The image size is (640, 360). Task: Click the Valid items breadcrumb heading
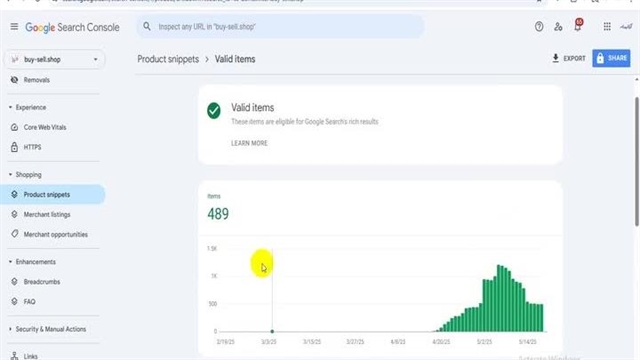[x=235, y=59]
